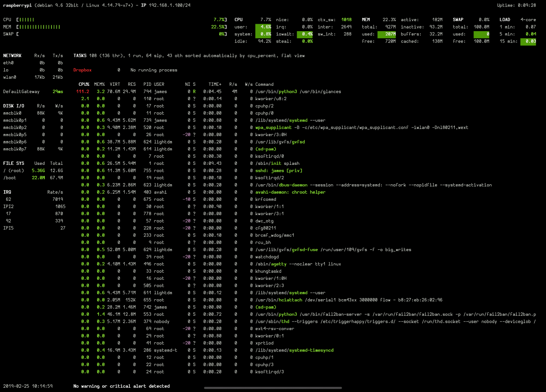Screen dimensions: 546x392
Task: Select the TIME+ column header
Action: (215, 84)
